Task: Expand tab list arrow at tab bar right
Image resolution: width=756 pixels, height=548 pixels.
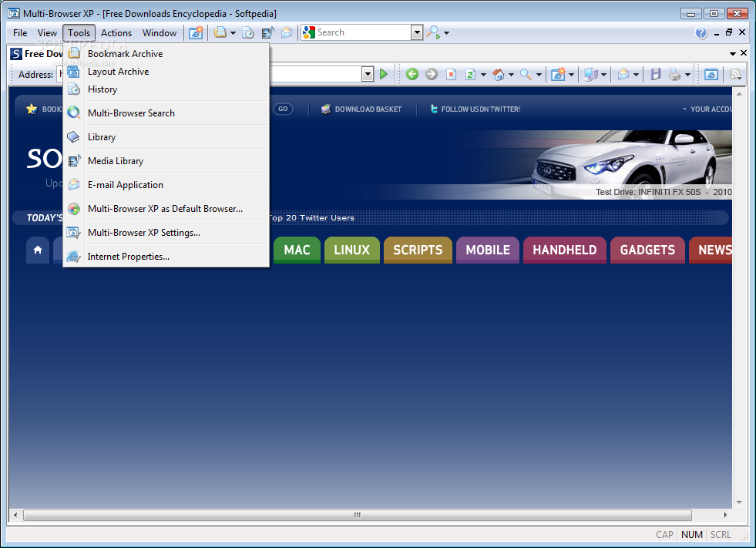Action: click(x=732, y=53)
